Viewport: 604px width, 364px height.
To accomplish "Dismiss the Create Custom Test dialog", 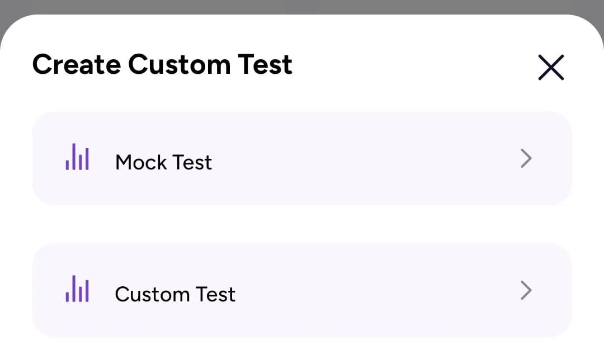I will tap(551, 67).
